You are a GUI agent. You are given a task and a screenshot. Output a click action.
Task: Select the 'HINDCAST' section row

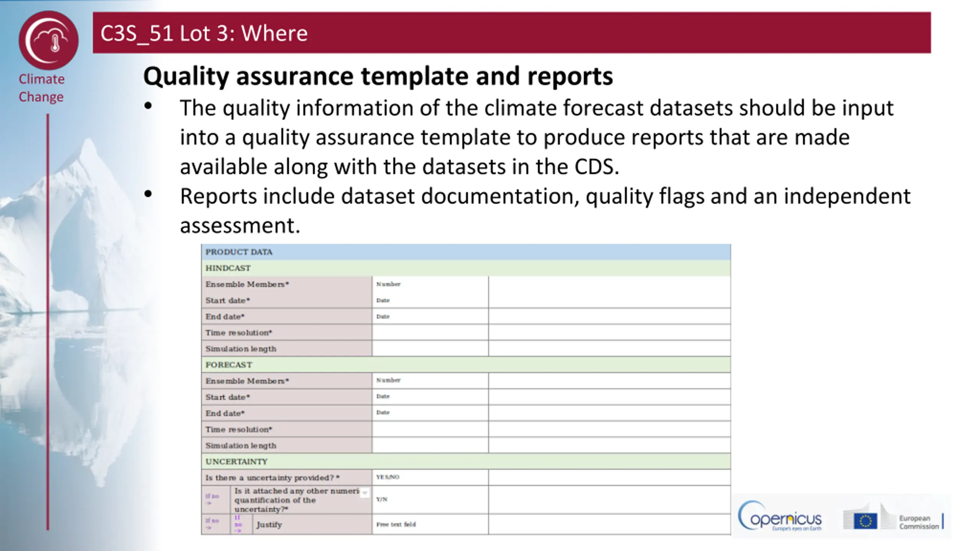466,268
